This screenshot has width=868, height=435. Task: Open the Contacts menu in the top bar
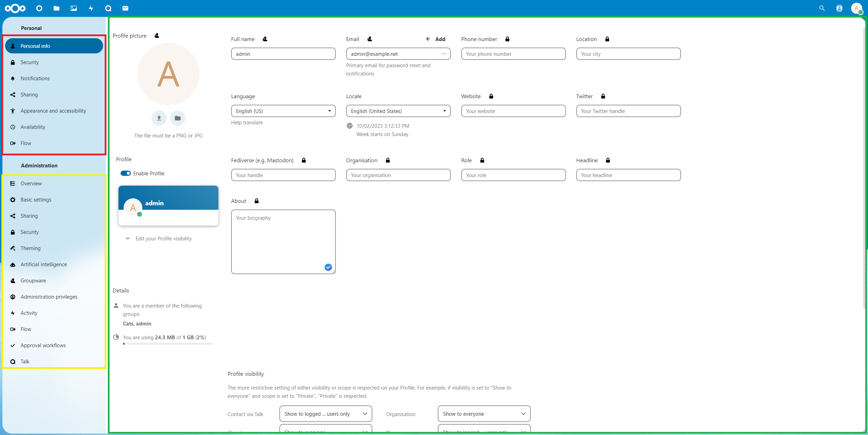[839, 8]
